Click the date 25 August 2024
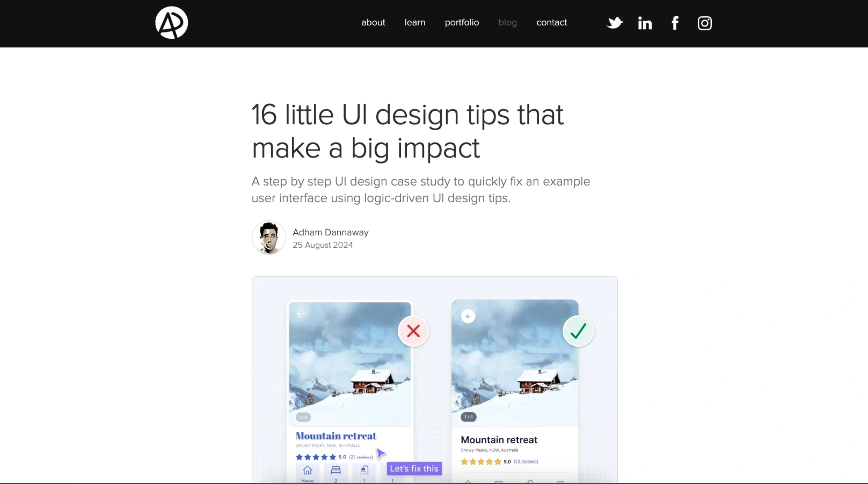Image resolution: width=868 pixels, height=484 pixels. 323,245
